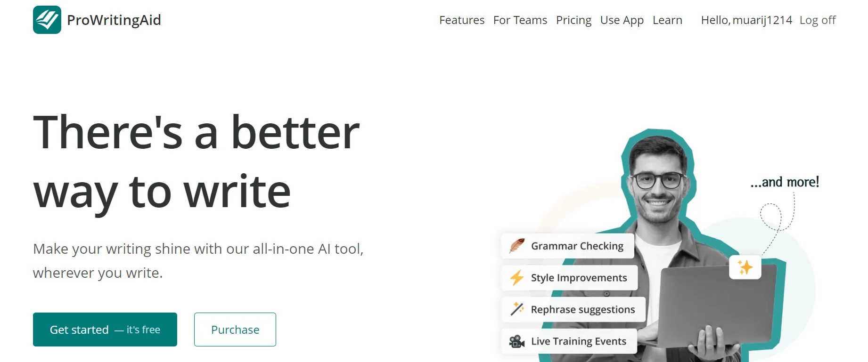Viewport: 868px width, 362px height.
Task: Click the video camera Live Training icon
Action: [x=517, y=341]
